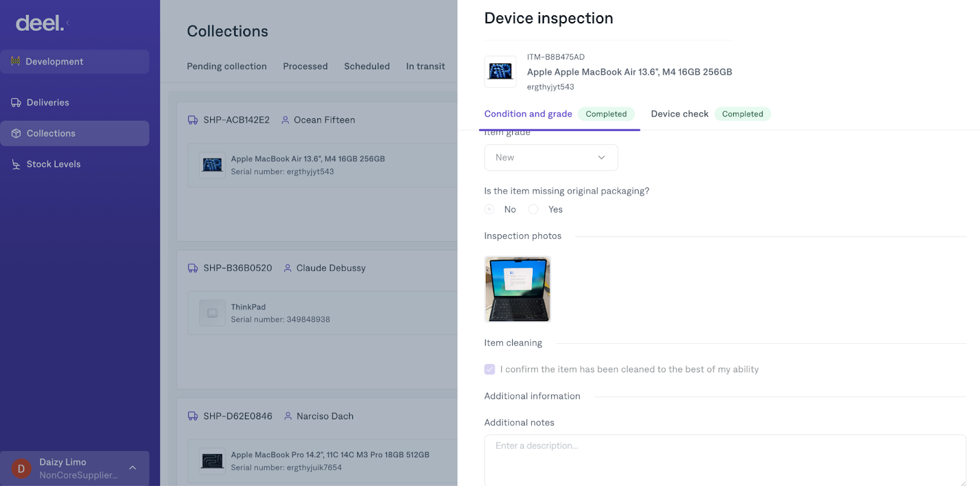The width and height of the screenshot is (980, 486).
Task: Click the Stock Levels trolley icon
Action: click(16, 164)
